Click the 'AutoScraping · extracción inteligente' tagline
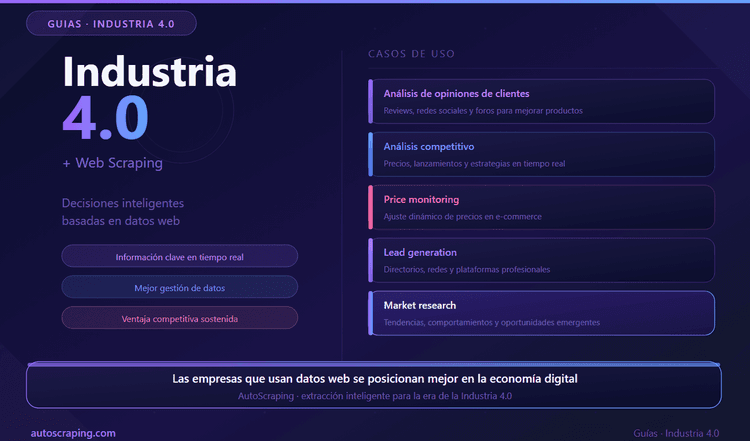This screenshot has height=441, width=750. (375, 396)
